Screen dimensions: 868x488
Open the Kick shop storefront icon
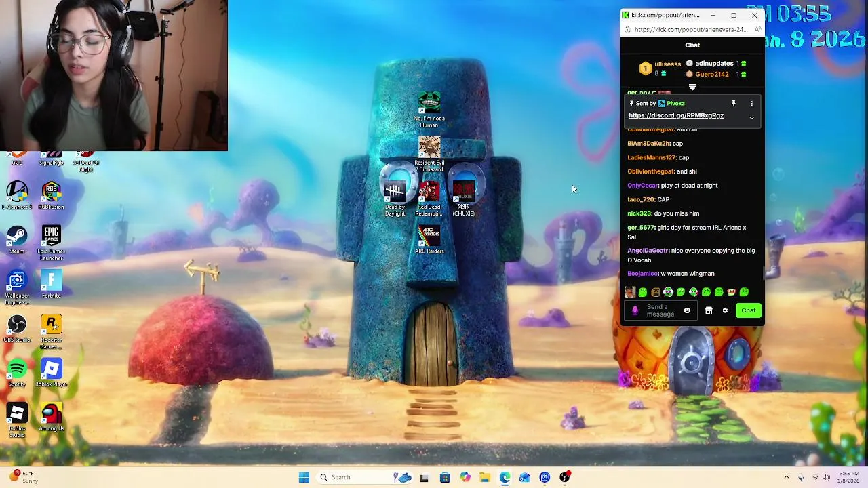(x=709, y=310)
